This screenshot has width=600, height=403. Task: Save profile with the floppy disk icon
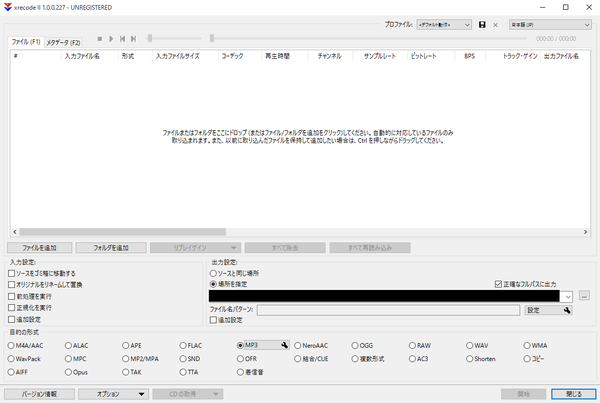pos(482,24)
